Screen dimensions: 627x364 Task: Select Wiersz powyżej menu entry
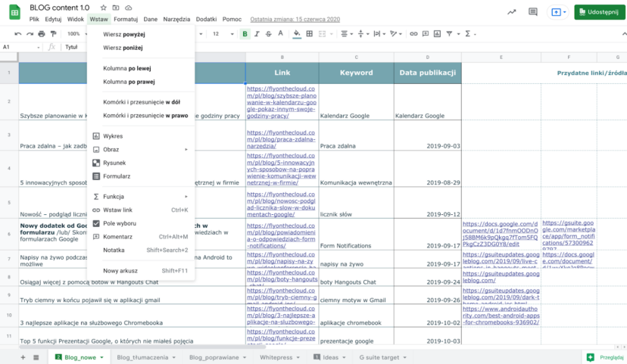[x=141, y=34]
